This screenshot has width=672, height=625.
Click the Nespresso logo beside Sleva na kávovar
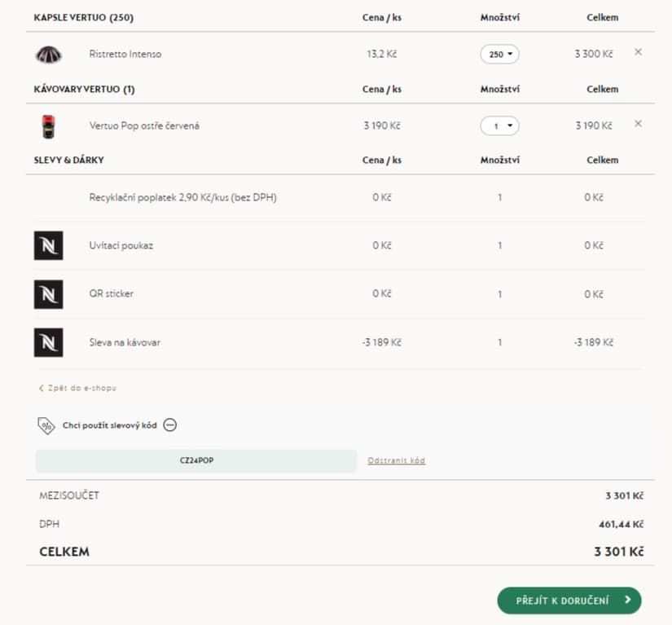pyautogui.click(x=48, y=342)
